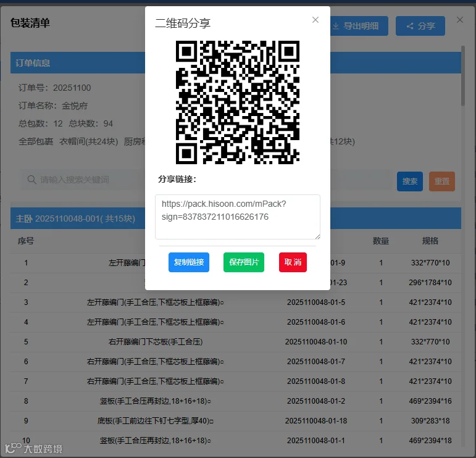Viewport: 476px width, 458px height.
Task: Click the blue 搜索 button
Action: pos(410,181)
